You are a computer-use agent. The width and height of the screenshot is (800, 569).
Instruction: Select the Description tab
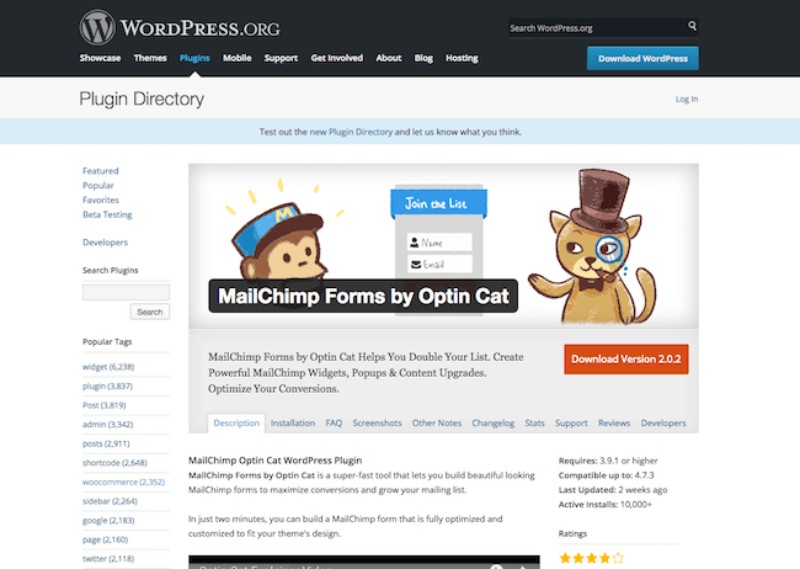[x=236, y=423]
